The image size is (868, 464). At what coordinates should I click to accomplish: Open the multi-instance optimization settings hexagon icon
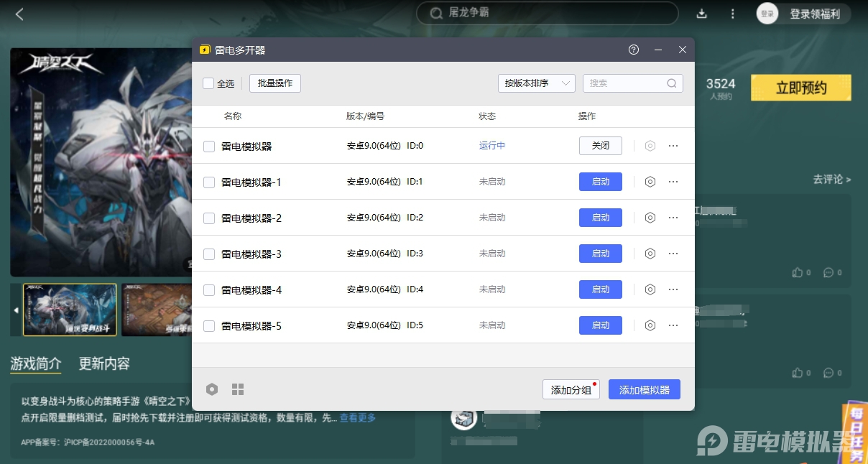(211, 389)
